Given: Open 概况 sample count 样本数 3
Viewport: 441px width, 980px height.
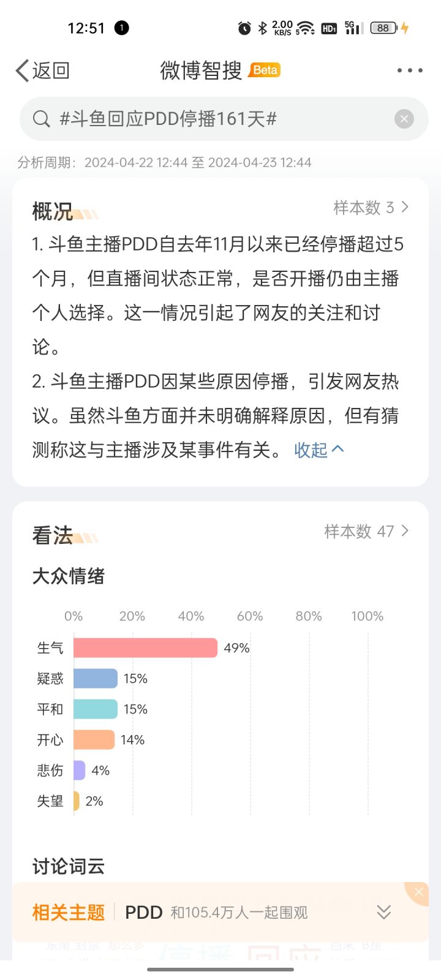Looking at the screenshot, I should point(371,208).
